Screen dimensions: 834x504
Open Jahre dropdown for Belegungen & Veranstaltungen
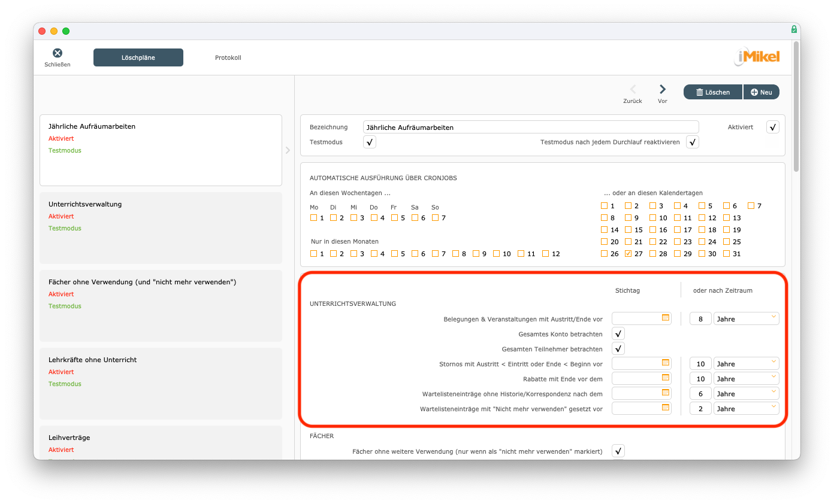pyautogui.click(x=746, y=318)
